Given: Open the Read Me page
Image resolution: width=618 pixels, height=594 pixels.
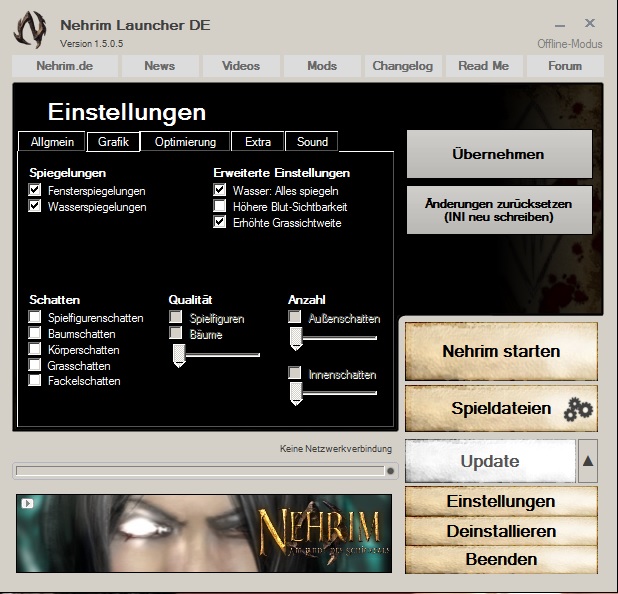Looking at the screenshot, I should tap(484, 66).
